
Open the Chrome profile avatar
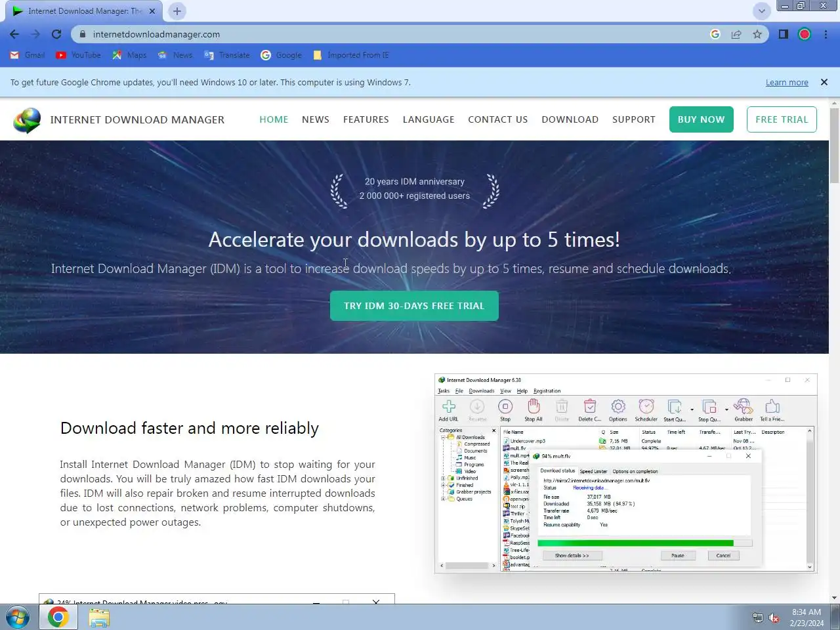805,34
